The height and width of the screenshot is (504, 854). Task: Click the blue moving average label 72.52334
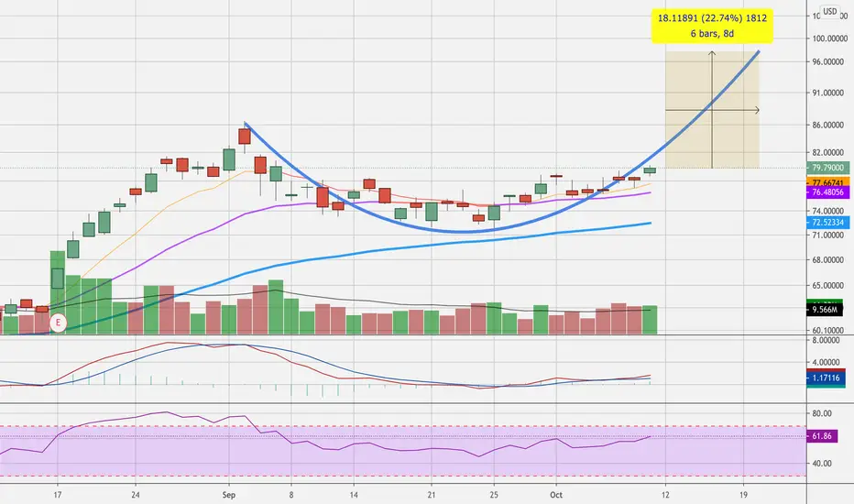827,223
